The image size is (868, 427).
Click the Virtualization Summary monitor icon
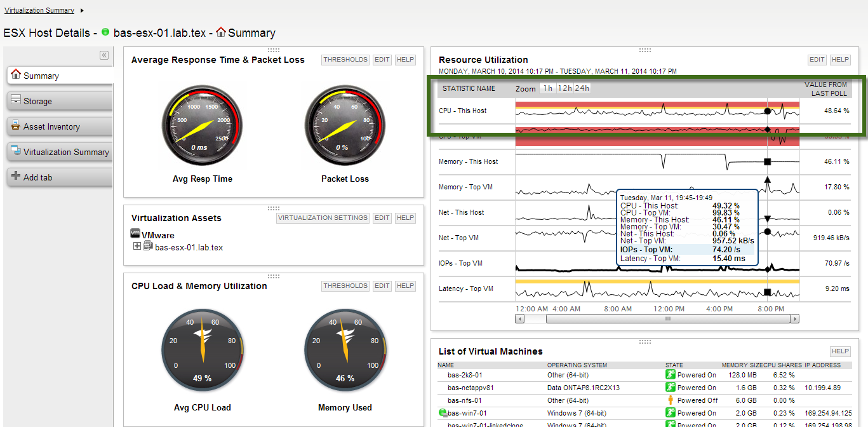click(16, 151)
